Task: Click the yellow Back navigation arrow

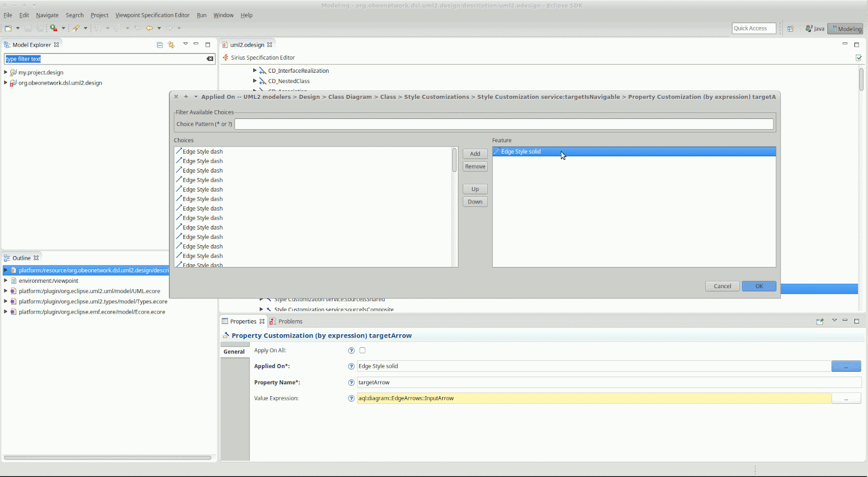Action: pyautogui.click(x=149, y=28)
